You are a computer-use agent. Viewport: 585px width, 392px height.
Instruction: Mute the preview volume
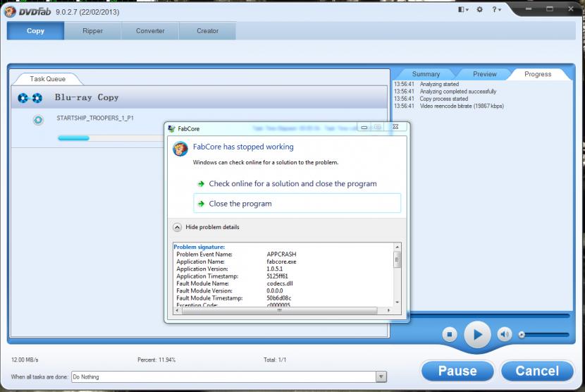pos(505,334)
